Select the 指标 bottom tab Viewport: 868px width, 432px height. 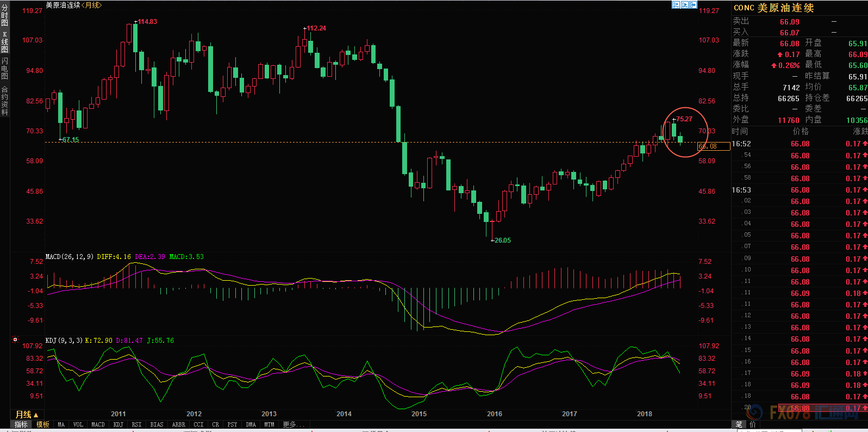[x=21, y=424]
